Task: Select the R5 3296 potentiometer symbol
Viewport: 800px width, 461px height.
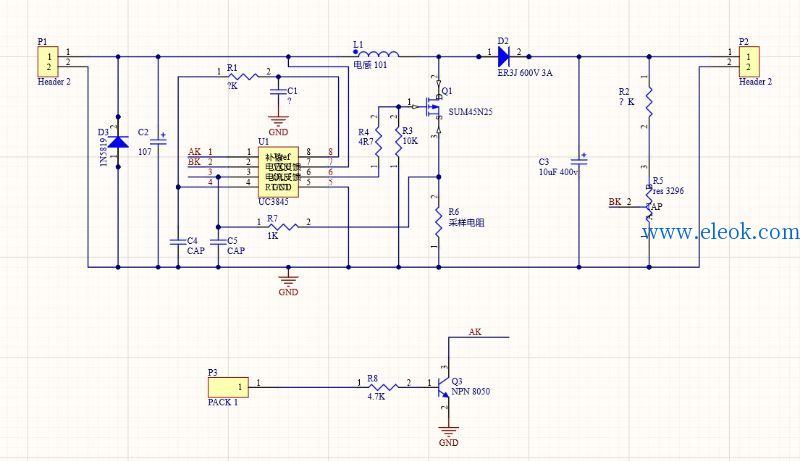Action: (649, 202)
